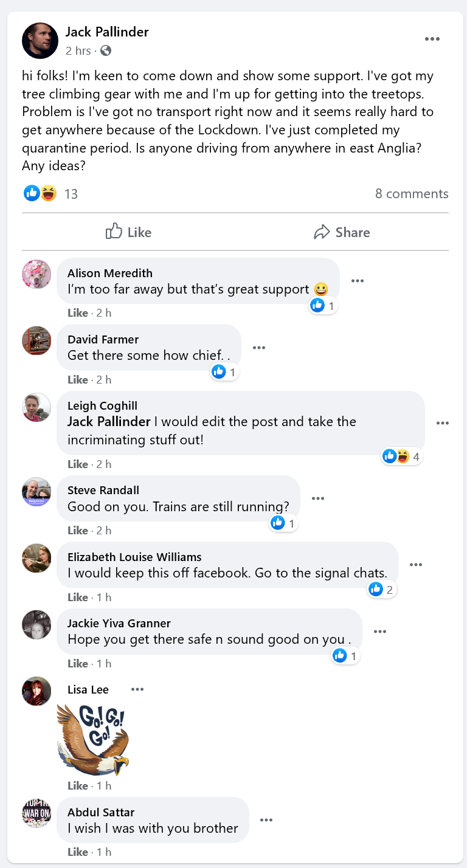The image size is (467, 868).
Task: Open the post options three-dot menu
Action: 432,40
